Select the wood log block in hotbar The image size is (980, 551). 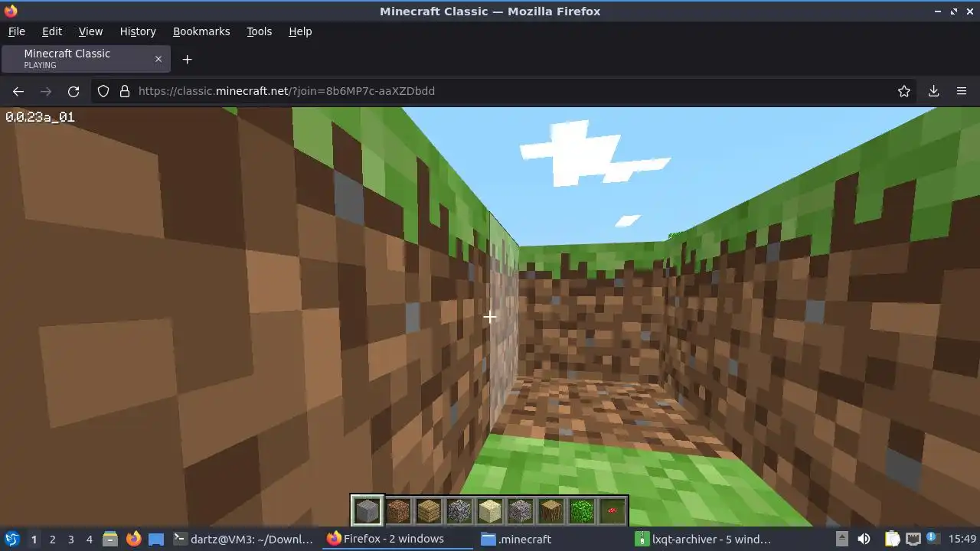(x=551, y=510)
